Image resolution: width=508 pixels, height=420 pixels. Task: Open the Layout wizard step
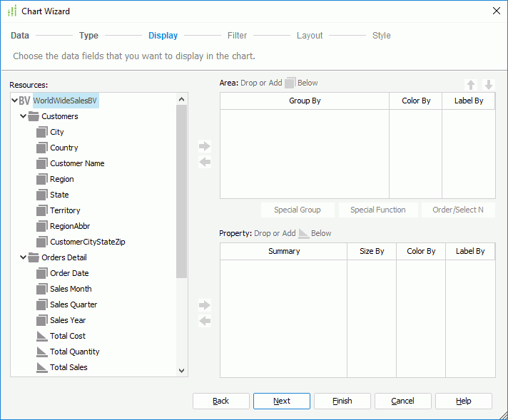310,35
